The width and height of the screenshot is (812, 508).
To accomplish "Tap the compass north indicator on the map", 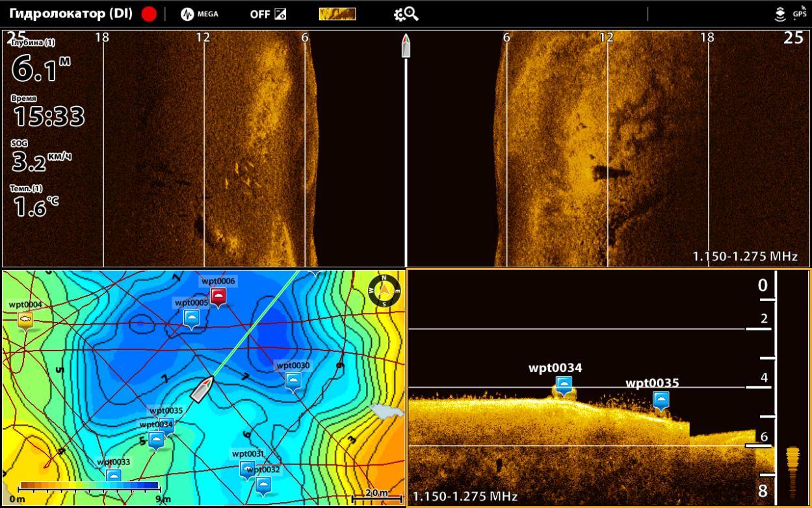I will (385, 291).
